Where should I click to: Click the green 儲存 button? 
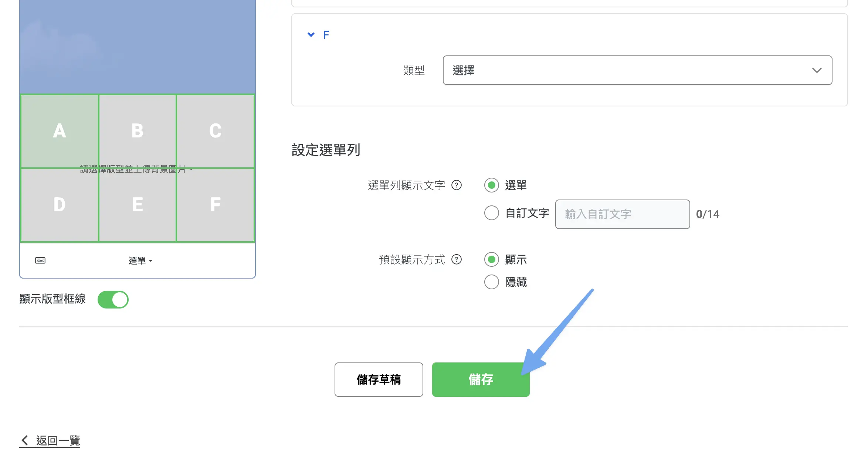(x=481, y=379)
